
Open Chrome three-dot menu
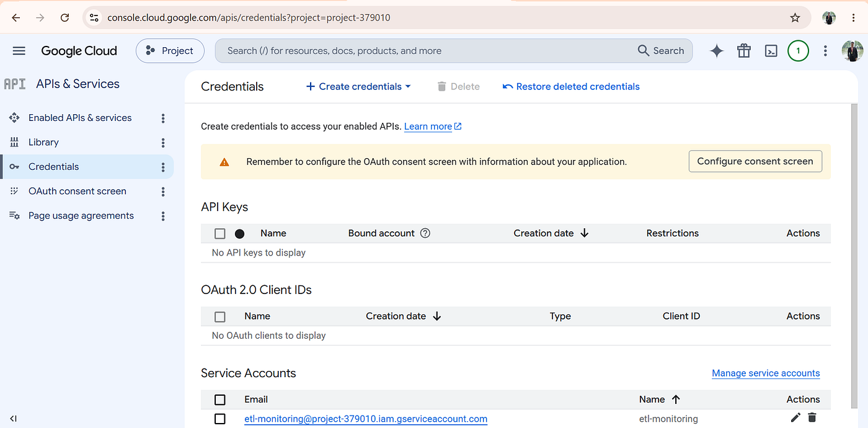pos(854,18)
